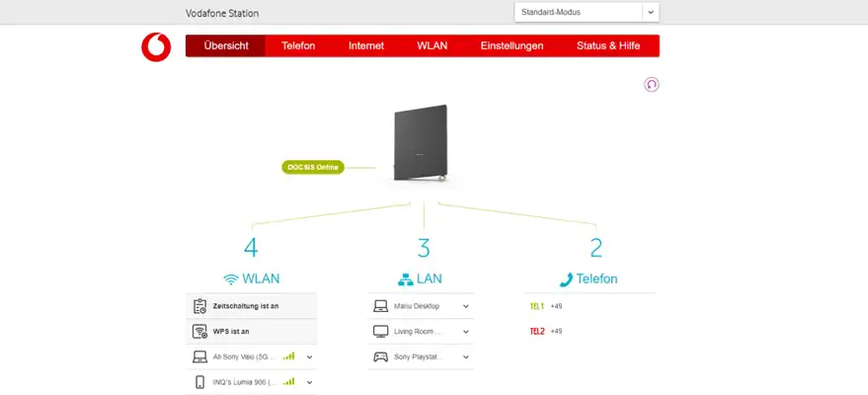Viewport: 868px width, 395px height.
Task: Click the WPS status icon
Action: click(199, 332)
